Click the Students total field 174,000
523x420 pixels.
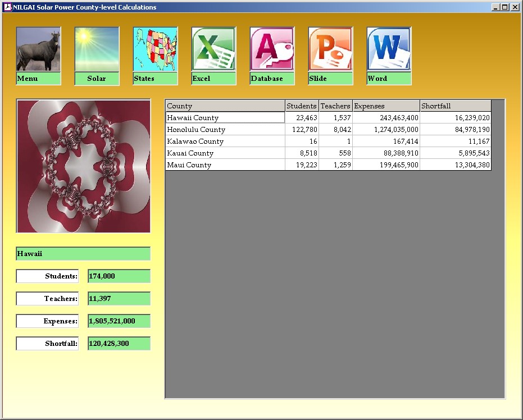tap(119, 276)
